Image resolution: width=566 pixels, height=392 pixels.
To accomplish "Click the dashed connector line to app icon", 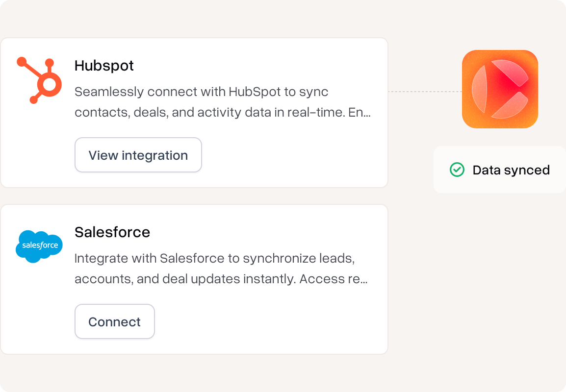I will tap(424, 92).
